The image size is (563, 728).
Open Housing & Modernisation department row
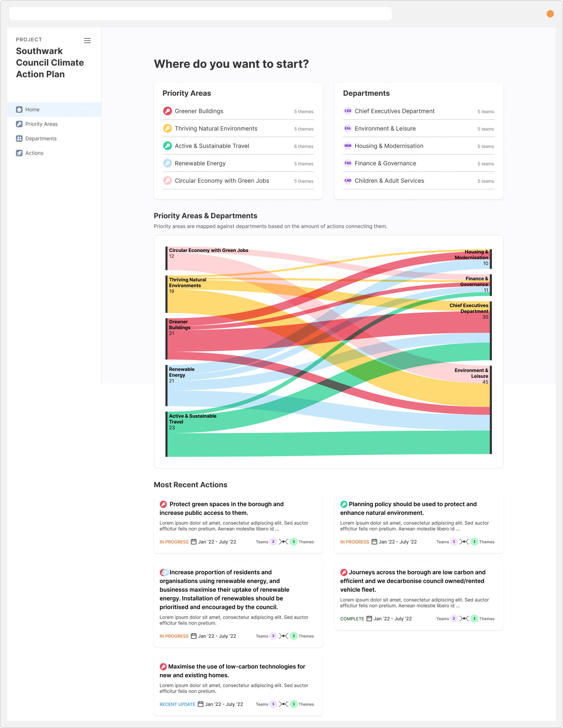pyautogui.click(x=419, y=146)
